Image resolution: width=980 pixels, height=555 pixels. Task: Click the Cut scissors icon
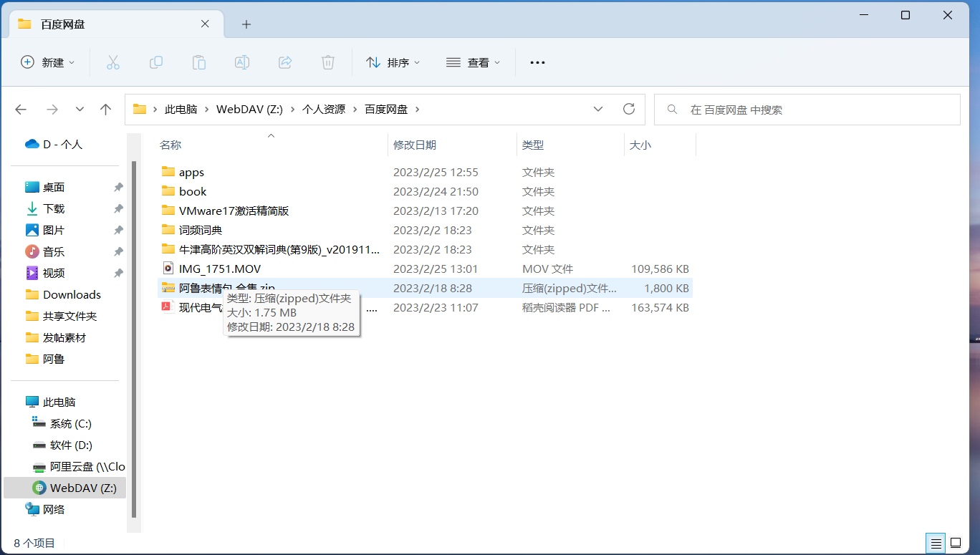coord(112,62)
